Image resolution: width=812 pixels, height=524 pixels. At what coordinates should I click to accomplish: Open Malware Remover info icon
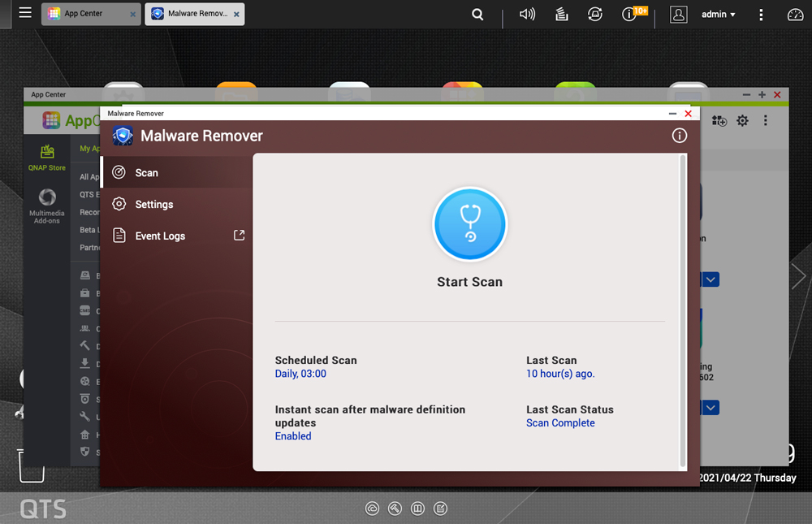(x=680, y=136)
